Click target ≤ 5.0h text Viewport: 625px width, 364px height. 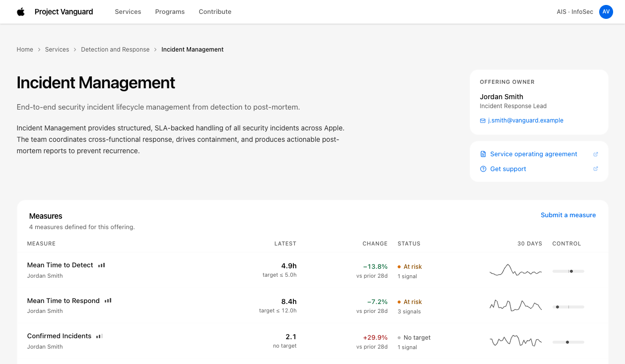coord(279,275)
